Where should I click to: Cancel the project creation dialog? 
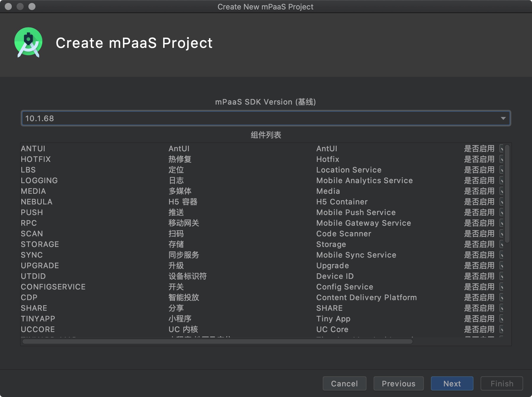click(x=344, y=383)
